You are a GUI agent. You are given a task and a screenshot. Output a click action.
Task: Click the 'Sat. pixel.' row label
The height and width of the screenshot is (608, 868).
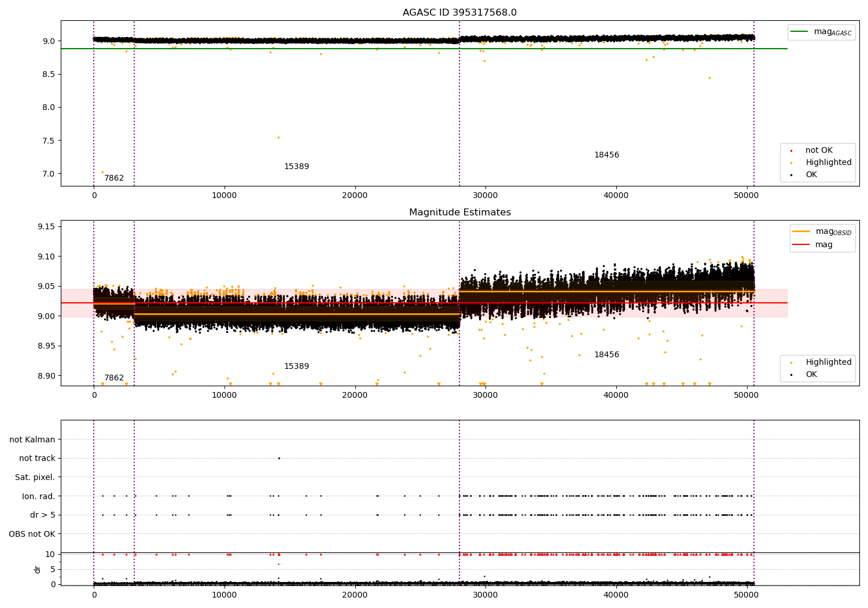click(35, 478)
